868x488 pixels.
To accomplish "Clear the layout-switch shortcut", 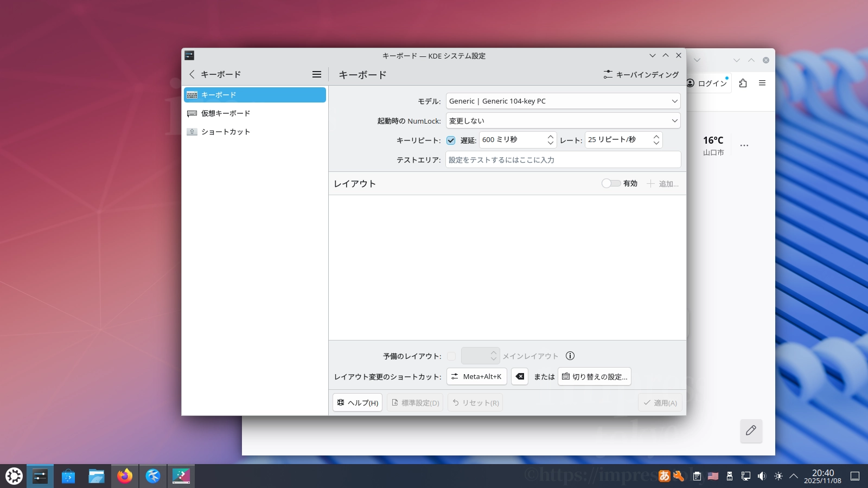I will coord(520,376).
